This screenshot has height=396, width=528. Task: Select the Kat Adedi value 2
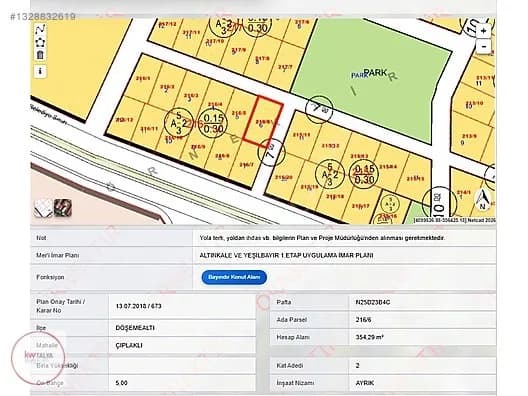[x=358, y=365]
